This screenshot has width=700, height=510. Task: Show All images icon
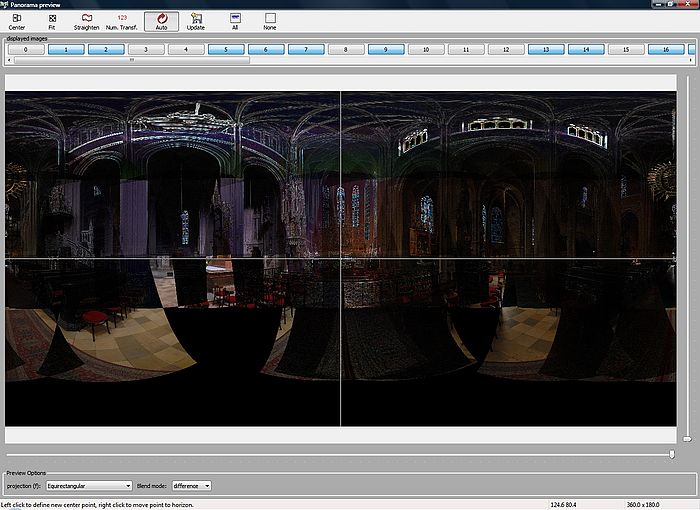tap(235, 20)
